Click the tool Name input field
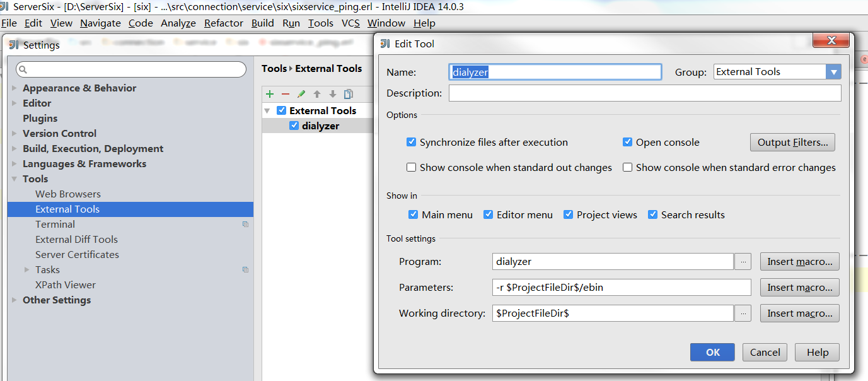 pyautogui.click(x=555, y=72)
